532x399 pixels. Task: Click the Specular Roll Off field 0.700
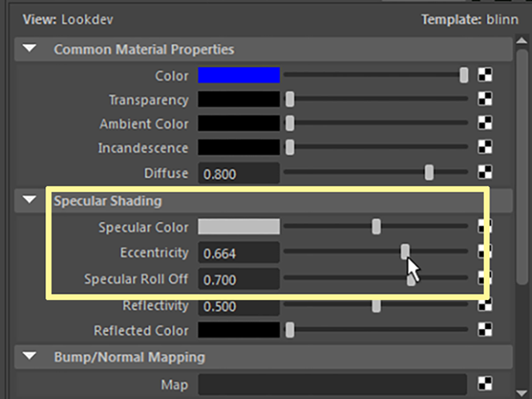click(239, 279)
